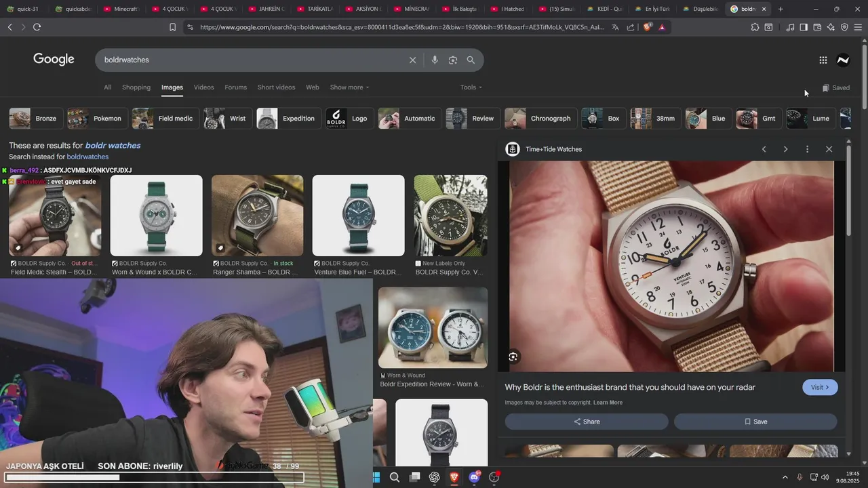Go to Google homepage via logo
868x488 pixels.
pos(54,60)
